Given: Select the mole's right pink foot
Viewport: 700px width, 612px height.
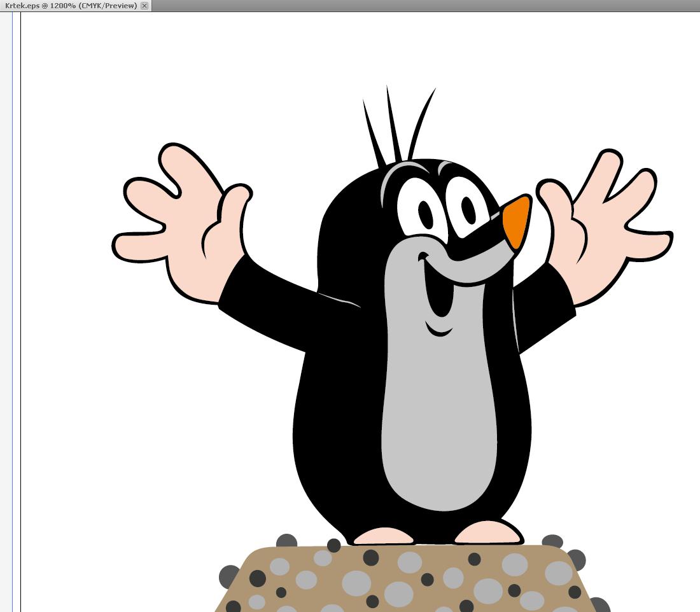Looking at the screenshot, I should [x=487, y=533].
